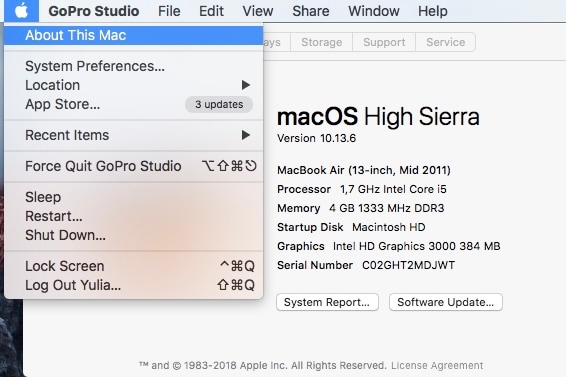The width and height of the screenshot is (566, 377).
Task: Switch to the Support tab
Action: 384,42
